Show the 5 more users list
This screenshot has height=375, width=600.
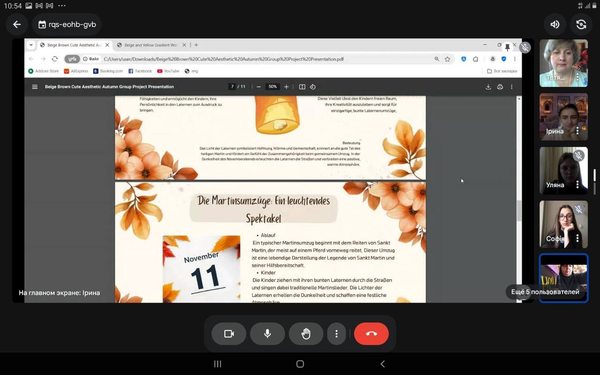545,292
